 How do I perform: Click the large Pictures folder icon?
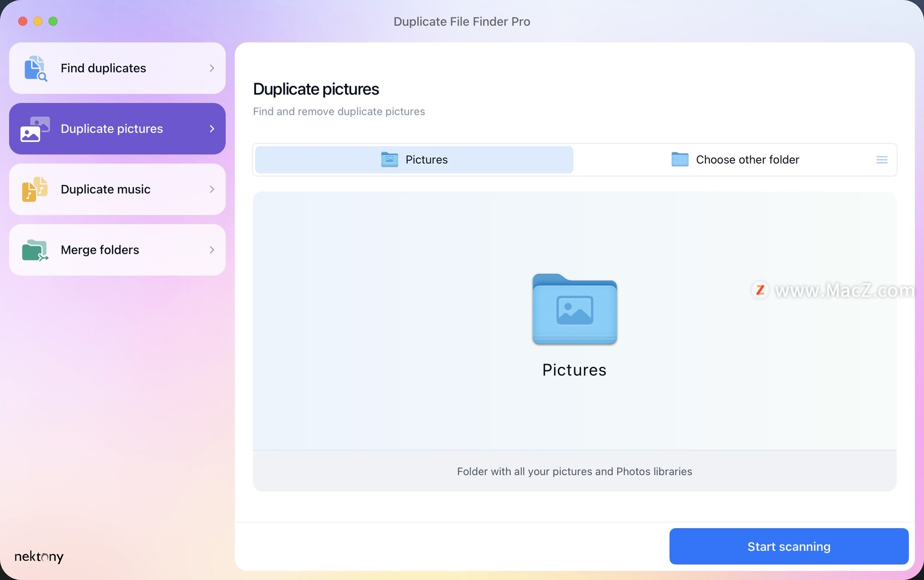[575, 309]
